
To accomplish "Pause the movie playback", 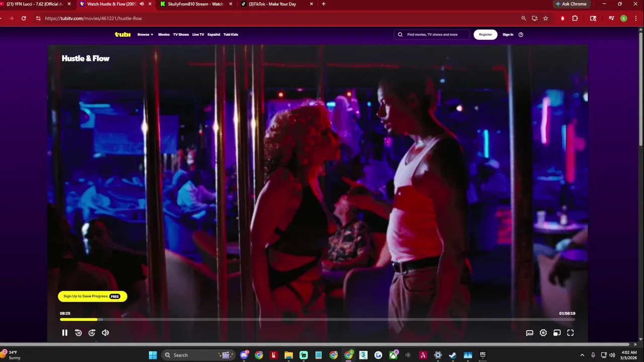I will pos(64,333).
